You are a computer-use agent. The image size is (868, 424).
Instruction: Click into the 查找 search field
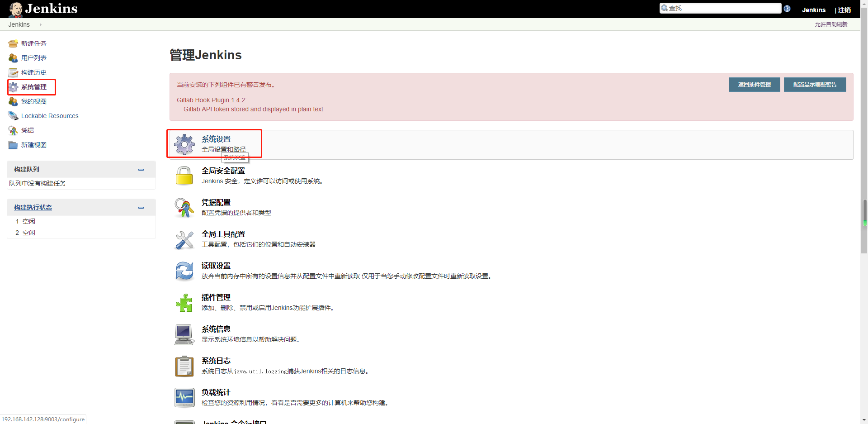click(x=720, y=8)
